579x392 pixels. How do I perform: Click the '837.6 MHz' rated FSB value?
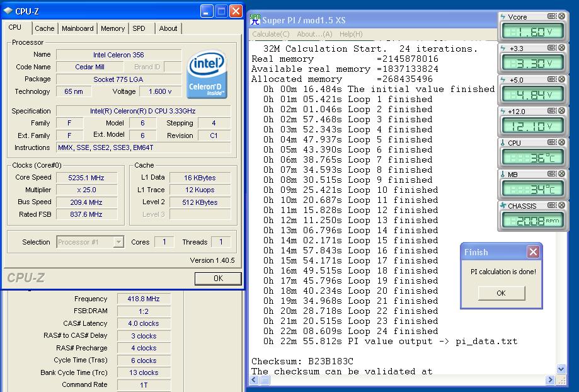pyautogui.click(x=86, y=214)
